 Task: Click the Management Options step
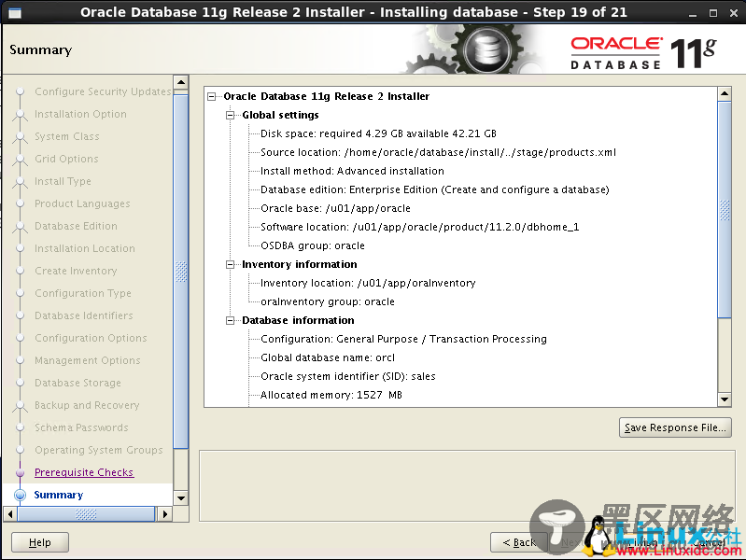(88, 360)
